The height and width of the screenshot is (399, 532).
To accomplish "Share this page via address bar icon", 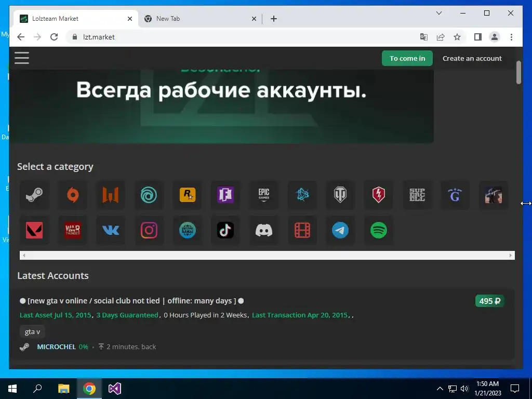I will coord(441,37).
